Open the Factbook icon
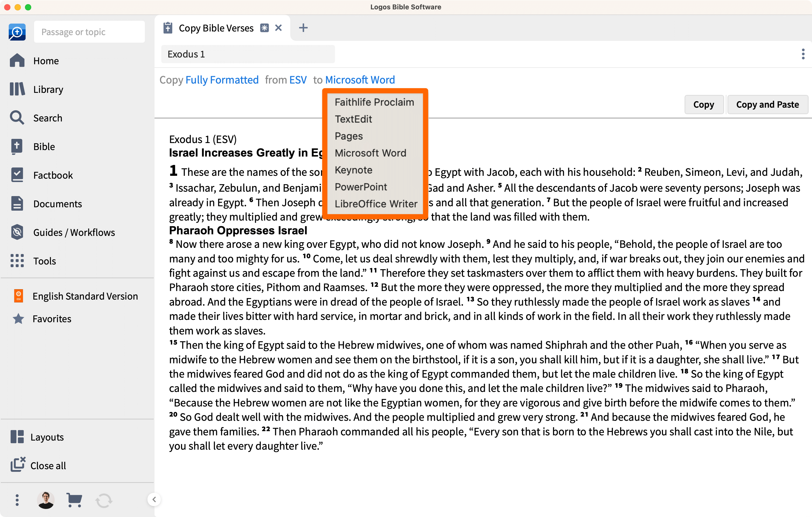Screen dimensions: 812x517 [17, 175]
